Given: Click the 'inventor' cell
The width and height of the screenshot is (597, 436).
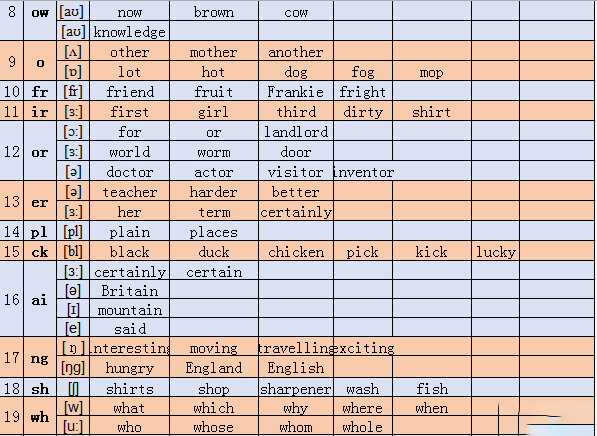Looking at the screenshot, I should [363, 171].
